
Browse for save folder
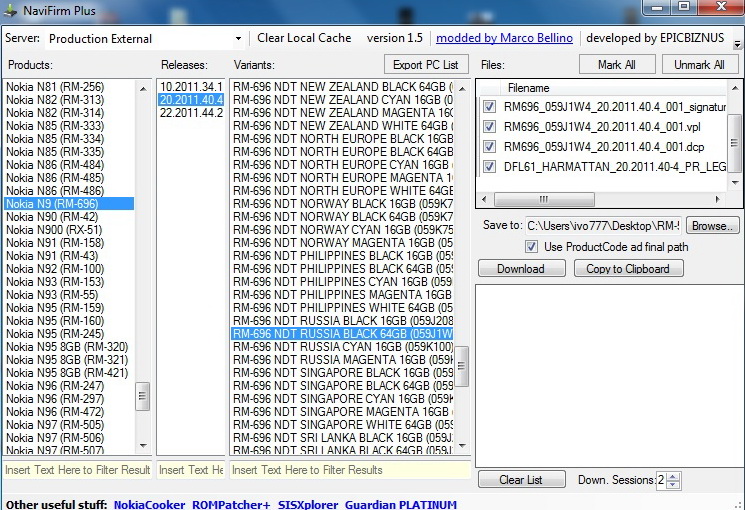pos(712,226)
